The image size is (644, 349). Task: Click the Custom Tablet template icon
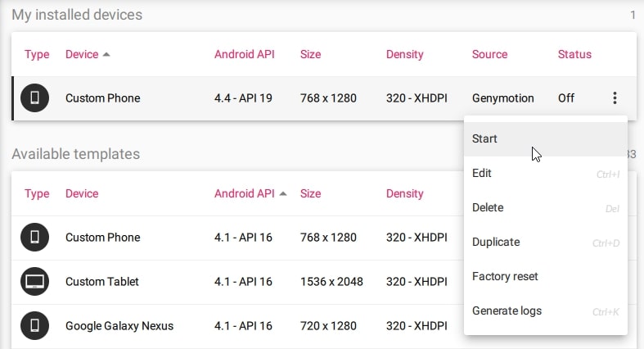pyautogui.click(x=35, y=282)
